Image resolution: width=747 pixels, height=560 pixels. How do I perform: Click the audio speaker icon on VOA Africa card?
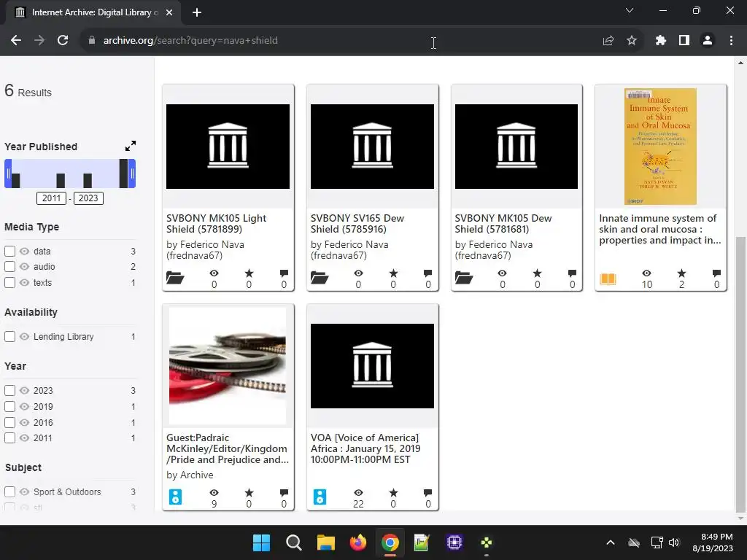coord(320,497)
